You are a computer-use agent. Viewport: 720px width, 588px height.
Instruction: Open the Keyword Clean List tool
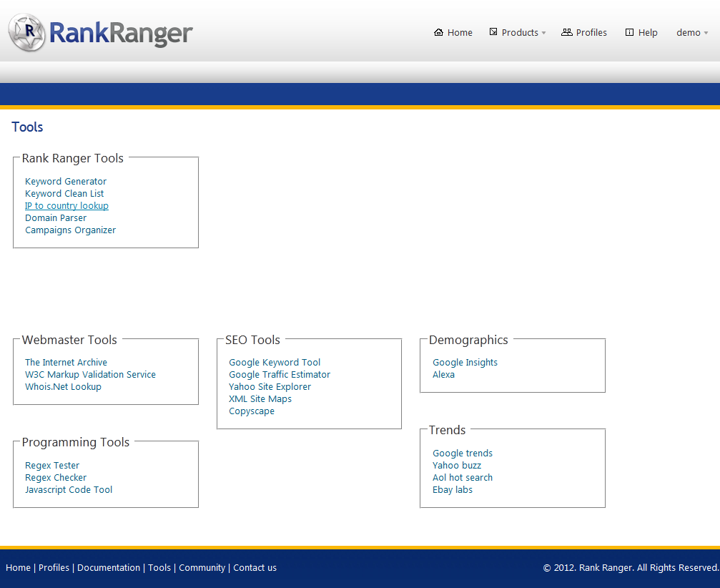coord(64,193)
